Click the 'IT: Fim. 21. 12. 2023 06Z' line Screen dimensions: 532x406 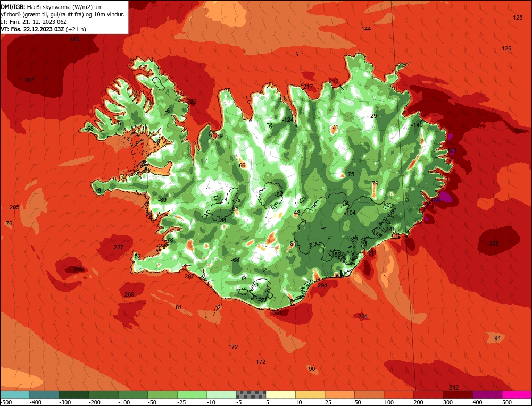(x=34, y=22)
